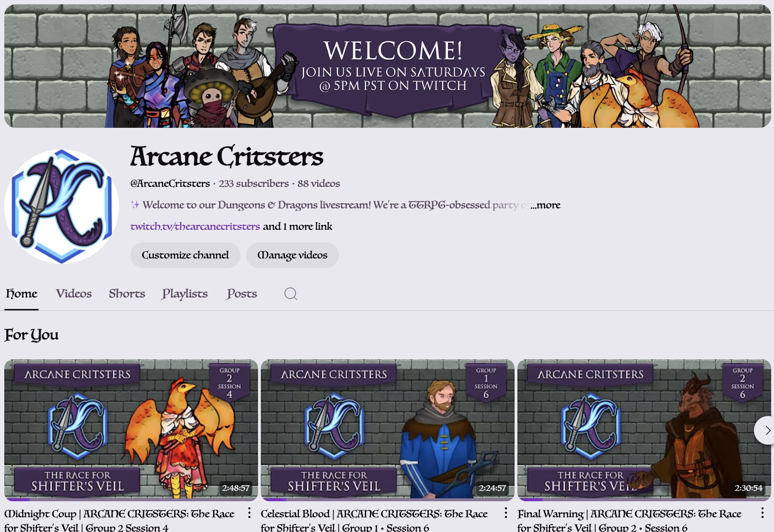Play the Midnight Coup Group 2 Session 4 thumbnail

pos(131,430)
